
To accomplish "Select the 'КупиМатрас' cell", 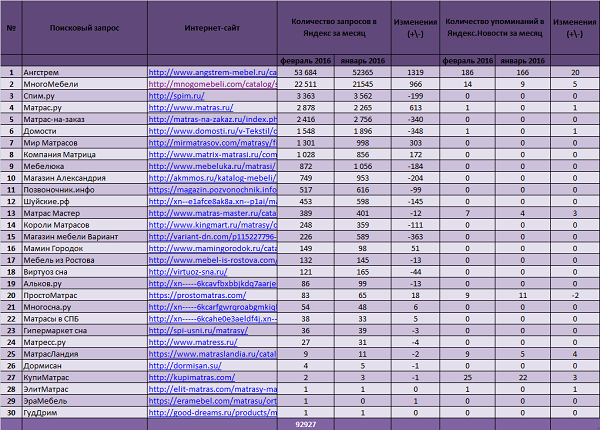I will pyautogui.click(x=85, y=378).
